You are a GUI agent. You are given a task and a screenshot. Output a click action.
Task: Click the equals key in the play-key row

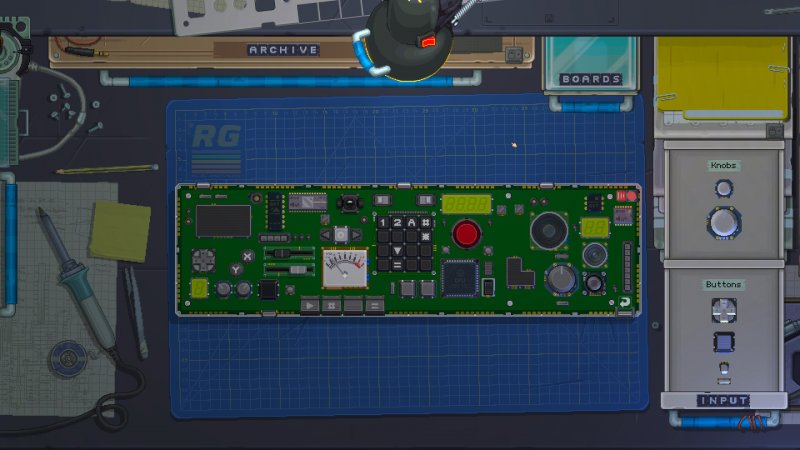tap(374, 306)
